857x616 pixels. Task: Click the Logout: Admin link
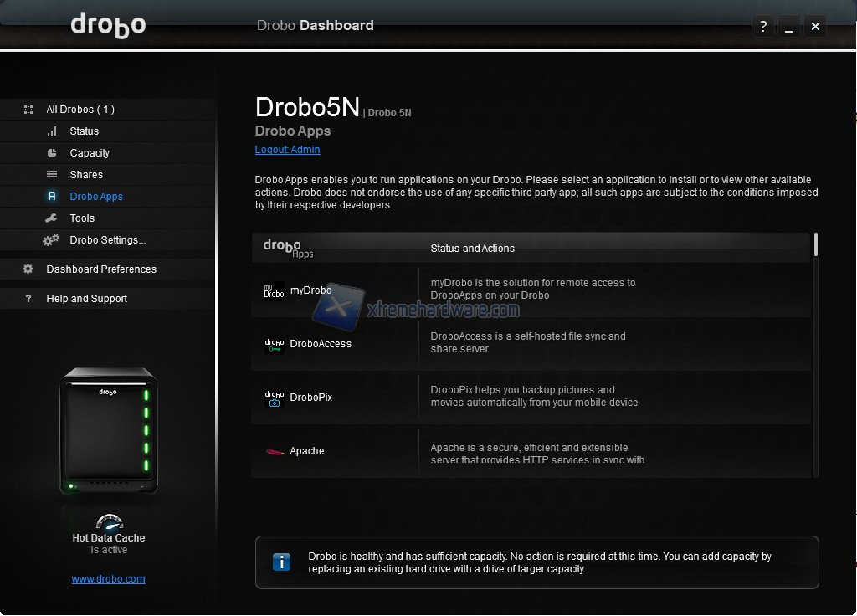click(287, 150)
